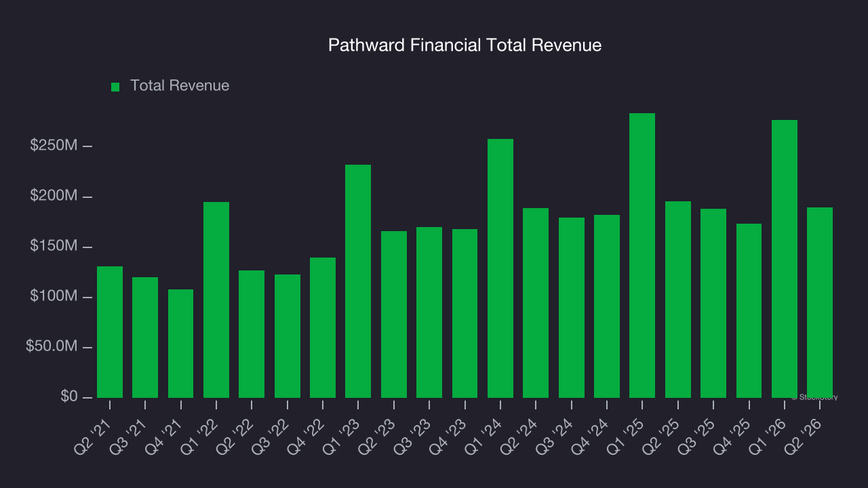Select the Q4 '25 revenue bar
Screen dimensions: 868x488
click(749, 310)
